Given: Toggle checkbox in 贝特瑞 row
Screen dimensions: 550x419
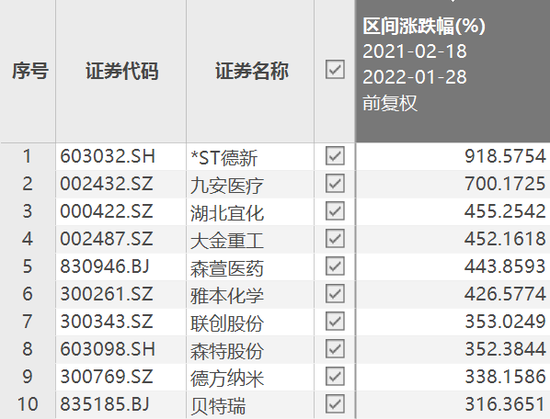Looking at the screenshot, I should tap(335, 404).
